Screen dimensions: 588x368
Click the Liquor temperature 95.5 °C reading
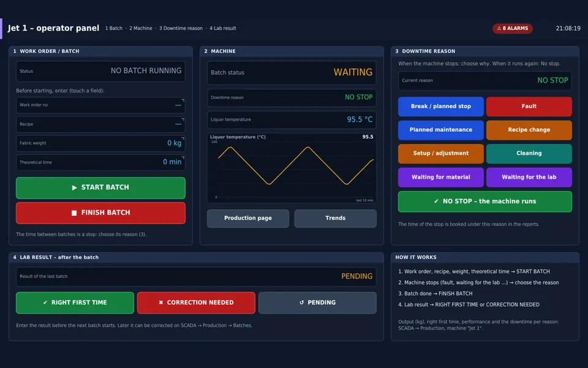(x=360, y=120)
